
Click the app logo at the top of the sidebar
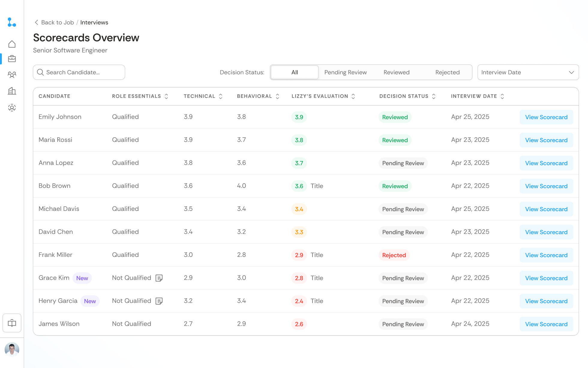coord(12,23)
